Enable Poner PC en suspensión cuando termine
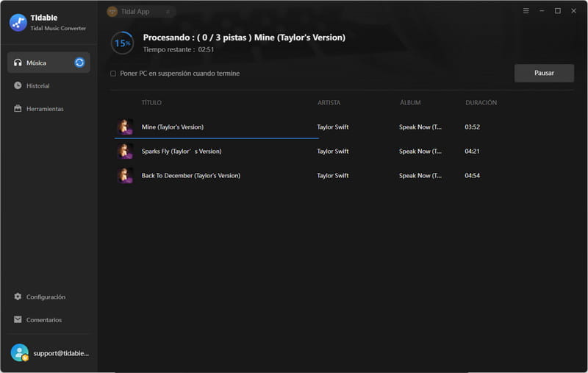Screen dimensions: 588x373 click(113, 74)
